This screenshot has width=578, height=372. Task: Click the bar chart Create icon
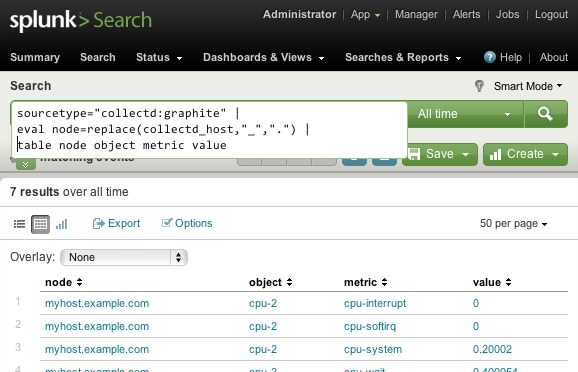495,154
